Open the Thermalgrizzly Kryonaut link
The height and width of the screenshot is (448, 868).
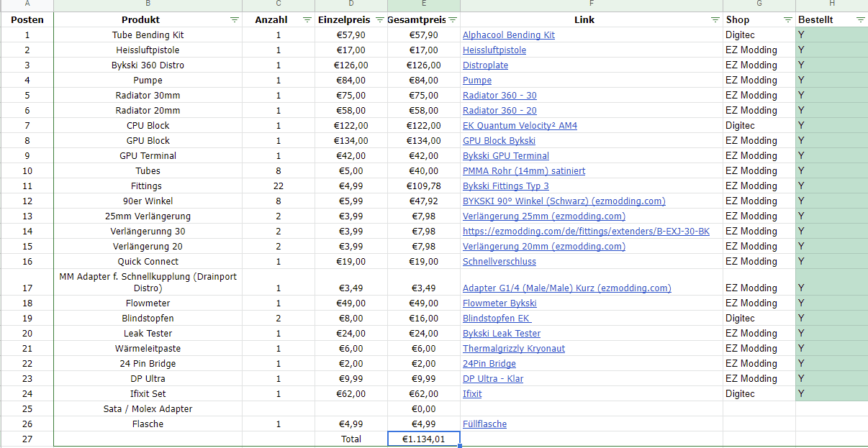[514, 349]
